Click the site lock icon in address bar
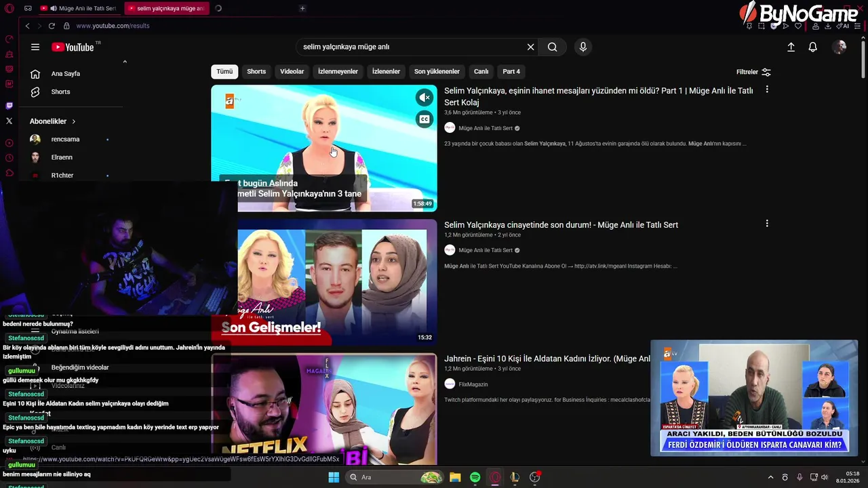Image resolution: width=868 pixels, height=488 pixels. click(66, 26)
